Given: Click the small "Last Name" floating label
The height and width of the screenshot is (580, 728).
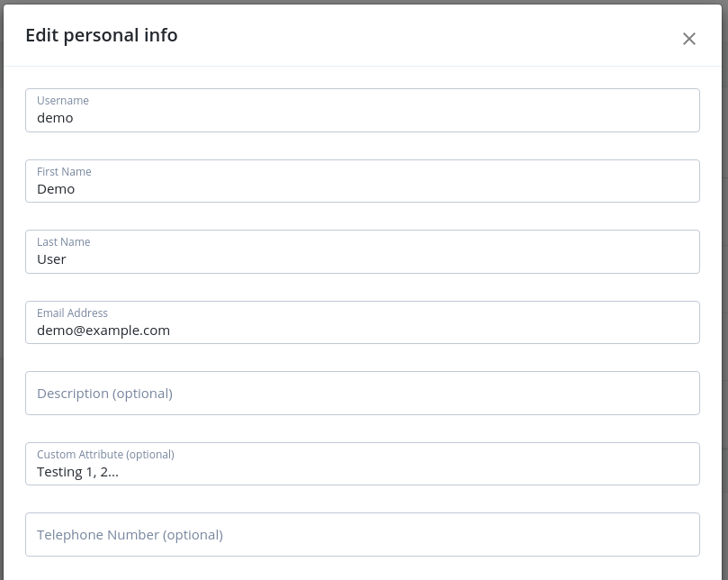Looking at the screenshot, I should click(x=63, y=242).
